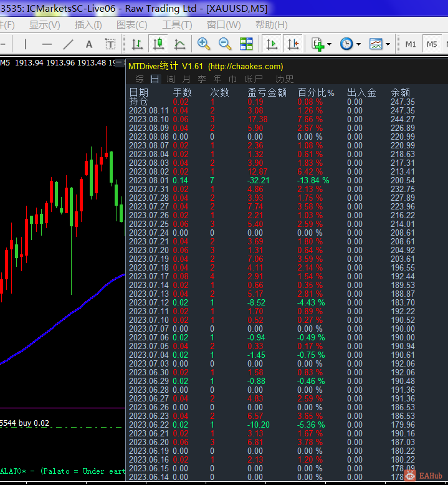Open the 图表(C) menu
Viewport: 448px width, 485px height.
131,25
